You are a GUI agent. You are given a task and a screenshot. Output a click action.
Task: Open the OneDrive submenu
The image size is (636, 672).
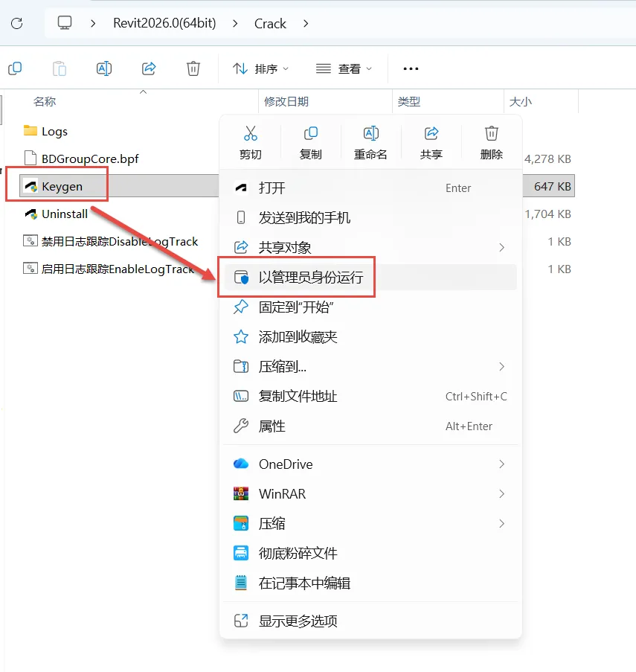[x=370, y=464]
